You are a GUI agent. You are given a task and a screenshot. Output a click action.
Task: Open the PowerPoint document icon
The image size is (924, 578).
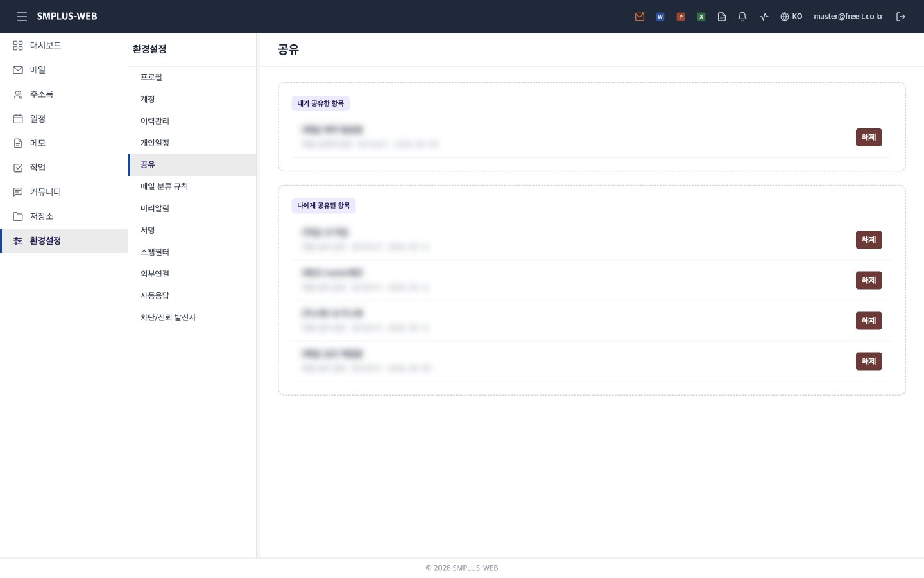tap(681, 17)
